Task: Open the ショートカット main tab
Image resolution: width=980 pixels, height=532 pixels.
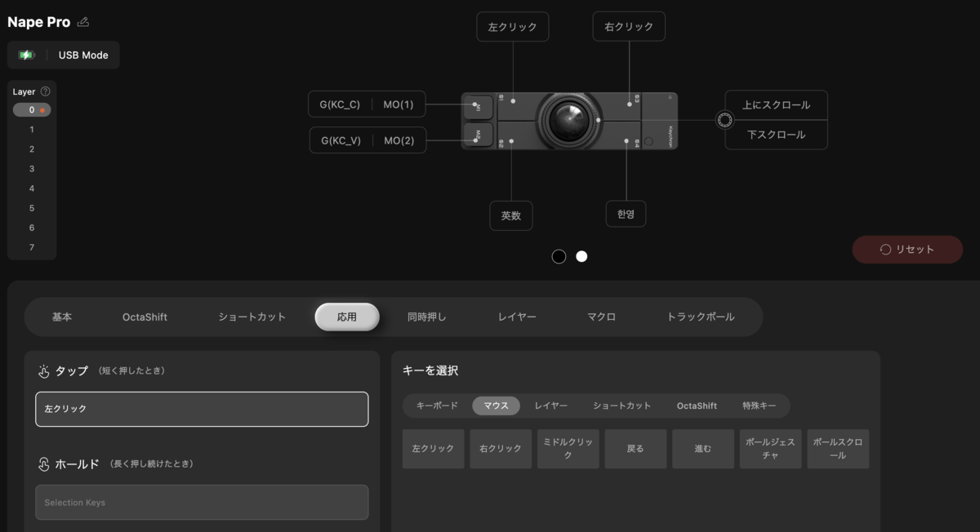Action: [x=252, y=317]
